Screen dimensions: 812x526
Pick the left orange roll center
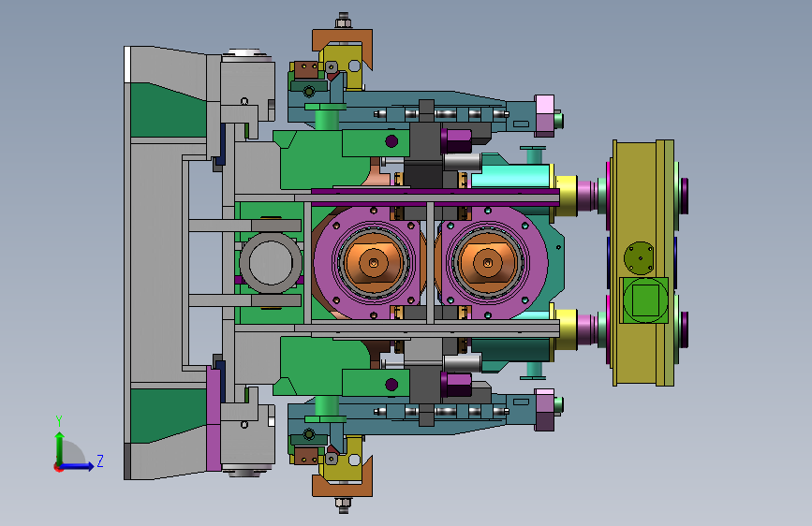tap(374, 262)
